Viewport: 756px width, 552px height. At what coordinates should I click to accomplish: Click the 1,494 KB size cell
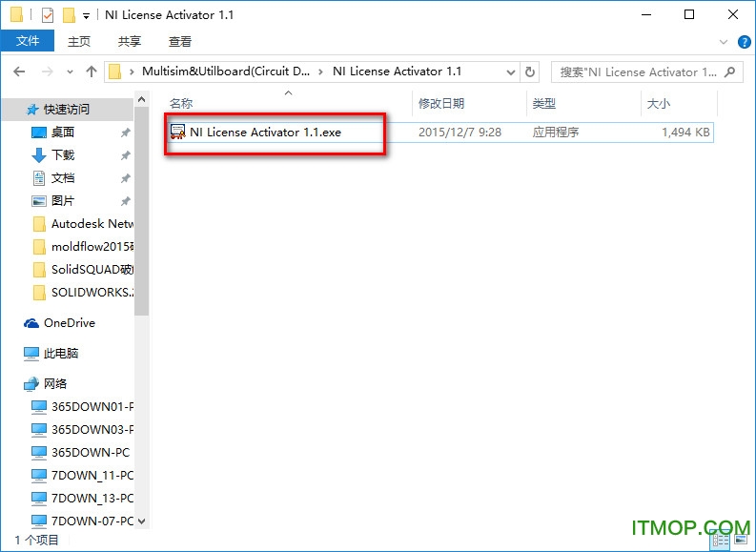pyautogui.click(x=685, y=133)
